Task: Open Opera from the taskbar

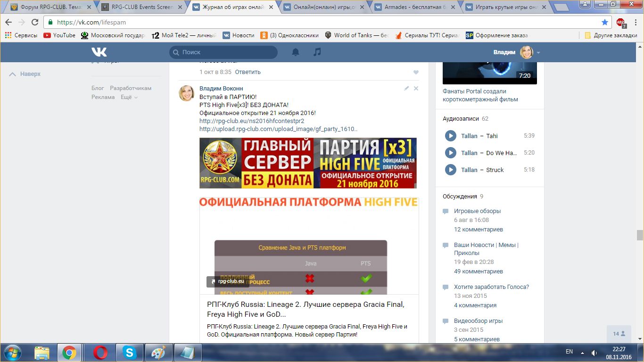Action: point(99,353)
